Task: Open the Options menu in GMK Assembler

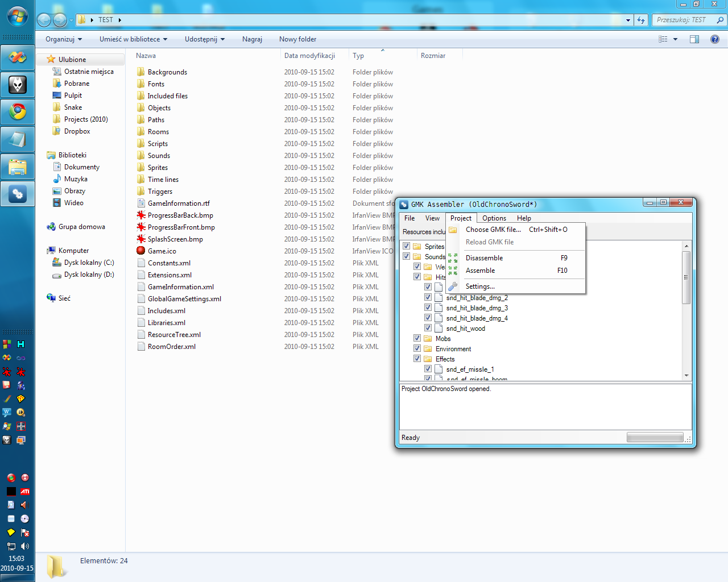Action: (x=494, y=218)
